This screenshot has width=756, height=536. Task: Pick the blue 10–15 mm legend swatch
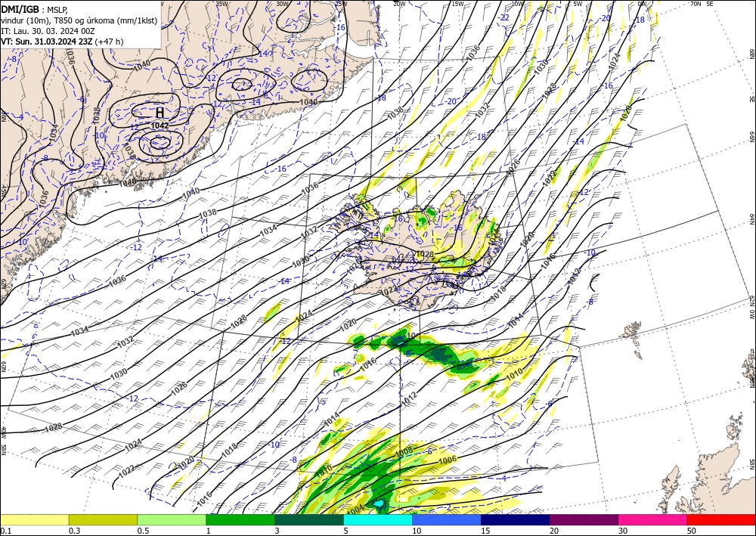click(447, 519)
